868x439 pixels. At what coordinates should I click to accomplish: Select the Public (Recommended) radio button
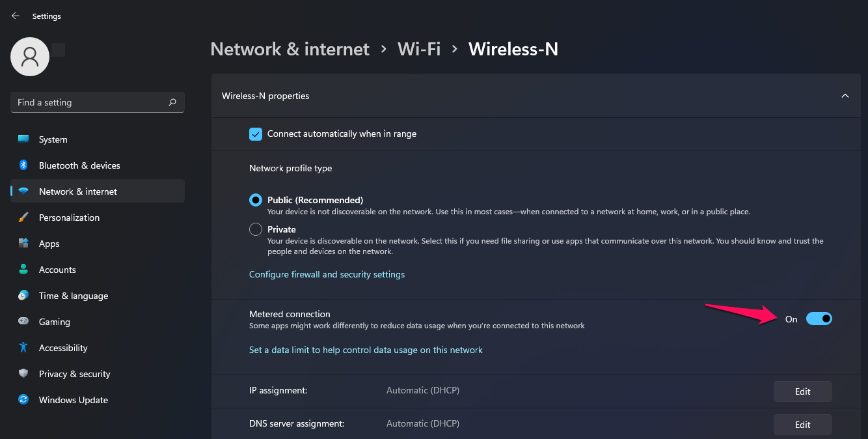(255, 199)
